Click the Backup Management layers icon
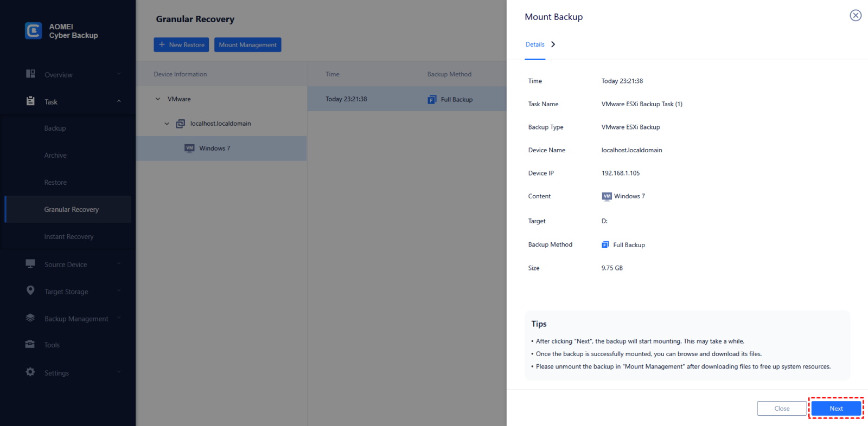 coord(30,318)
